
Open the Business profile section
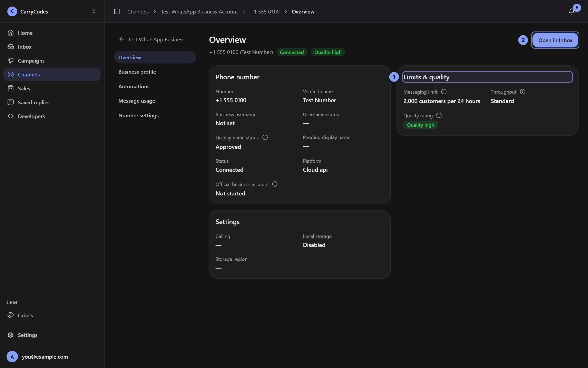tap(155, 72)
